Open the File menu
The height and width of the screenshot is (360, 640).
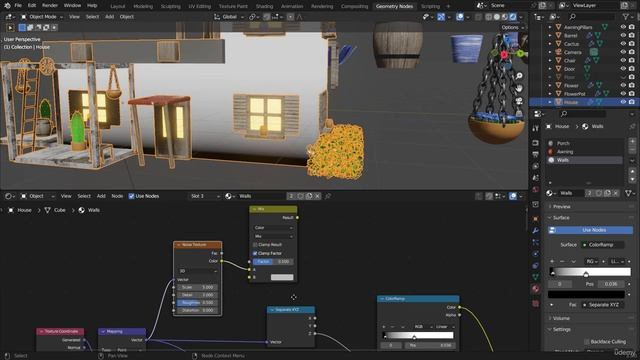coord(18,6)
